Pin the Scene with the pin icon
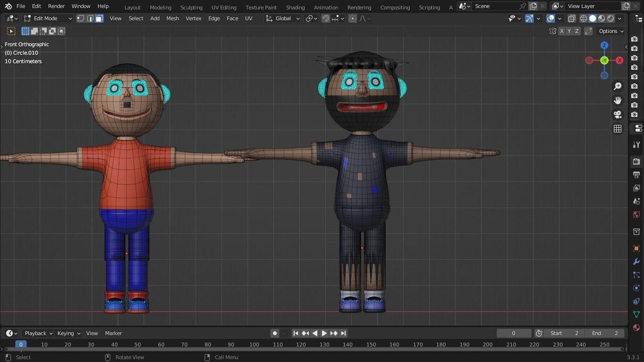The height and width of the screenshot is (362, 644). [x=522, y=6]
